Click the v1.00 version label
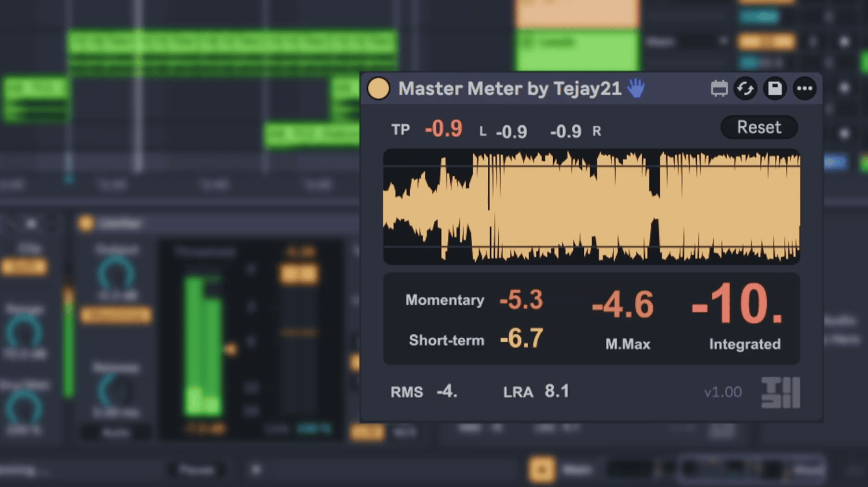Image resolution: width=868 pixels, height=487 pixels. coord(722,392)
